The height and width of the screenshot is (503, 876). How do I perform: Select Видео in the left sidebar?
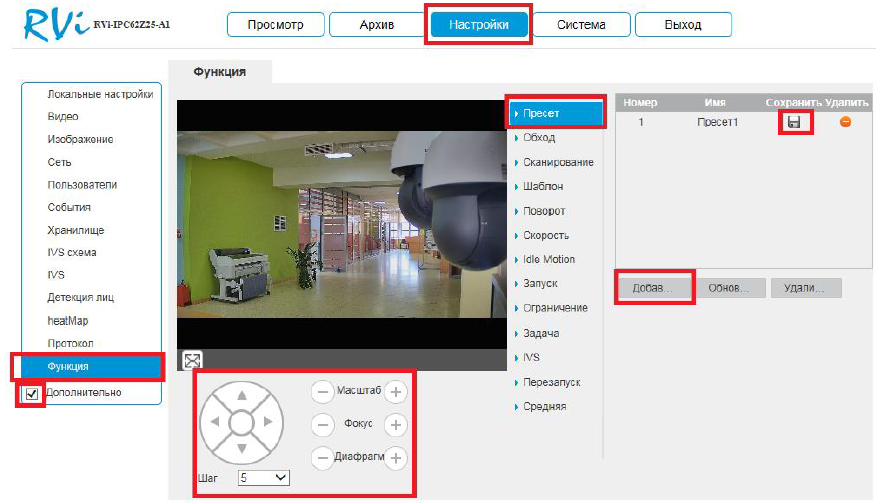[63, 117]
